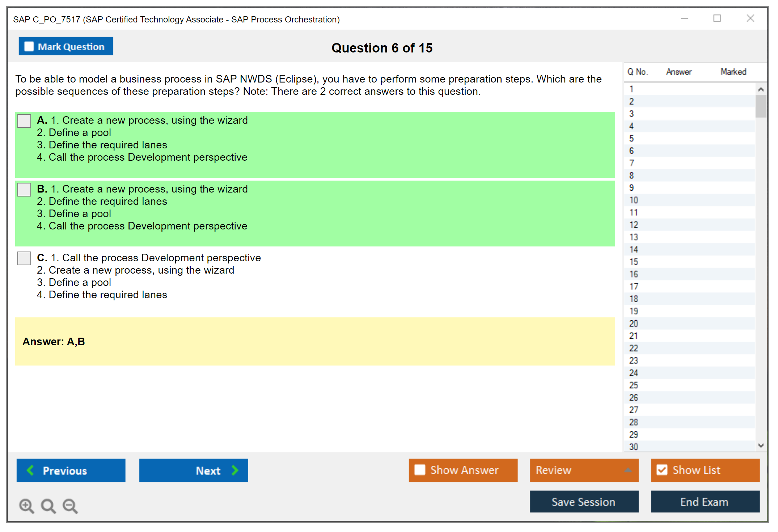Image resolution: width=778 pixels, height=532 pixels.
Task: Uncheck the Show List option
Action: point(662,470)
